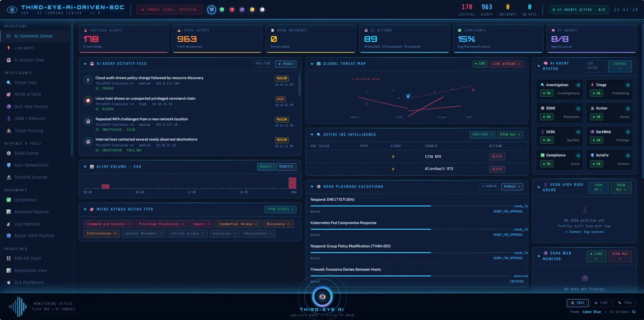Click Connect log sources link
The width and height of the screenshot is (644, 320).
coord(584,232)
